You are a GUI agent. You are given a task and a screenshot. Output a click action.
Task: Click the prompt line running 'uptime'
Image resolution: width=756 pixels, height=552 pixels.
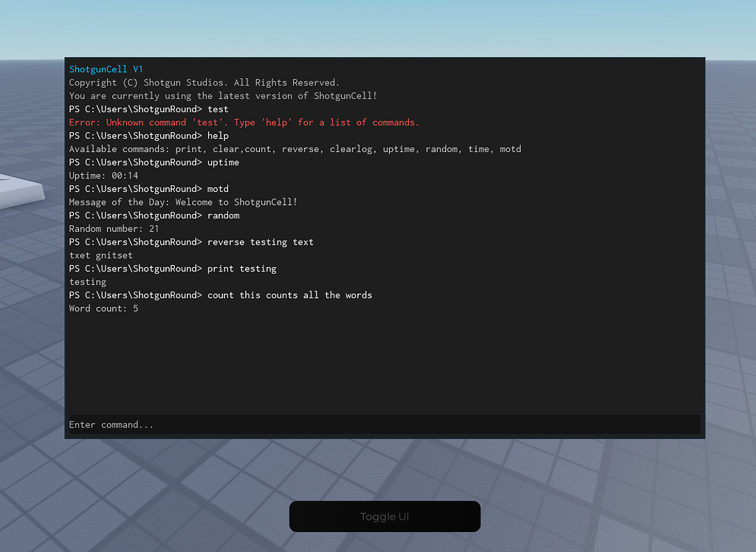154,162
